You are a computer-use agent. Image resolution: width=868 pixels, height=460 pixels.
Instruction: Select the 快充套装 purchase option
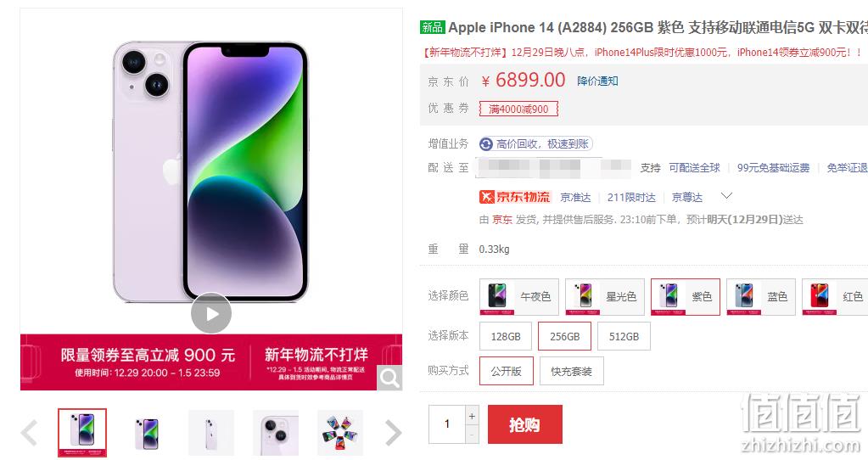click(571, 371)
